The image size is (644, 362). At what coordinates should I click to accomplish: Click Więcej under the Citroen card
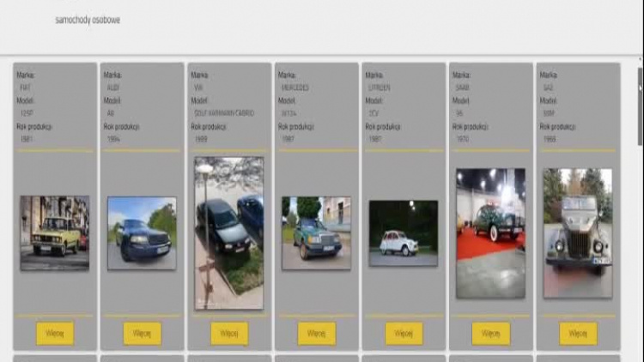404,333
